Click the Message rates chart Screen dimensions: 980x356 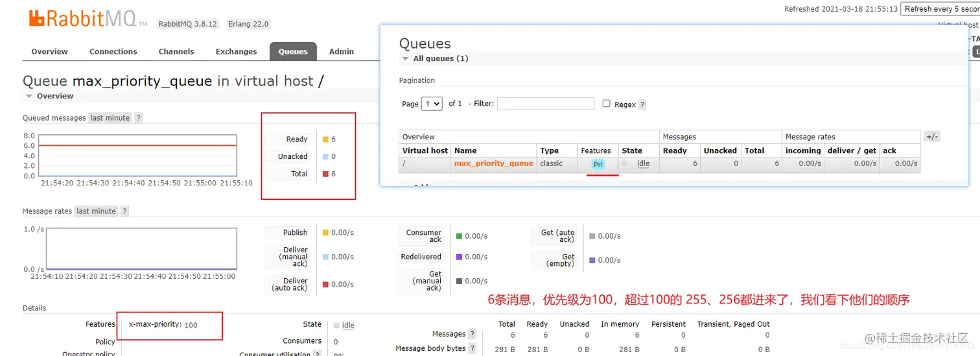(x=141, y=249)
